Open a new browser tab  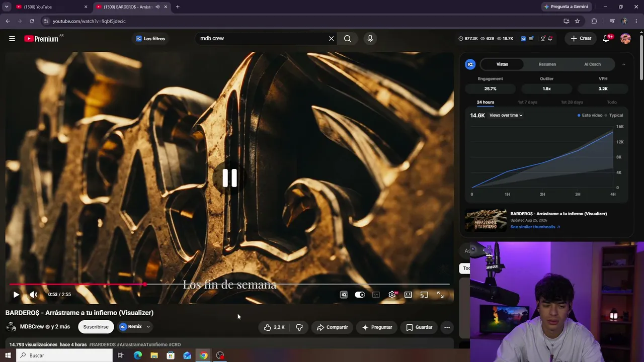pyautogui.click(x=178, y=7)
